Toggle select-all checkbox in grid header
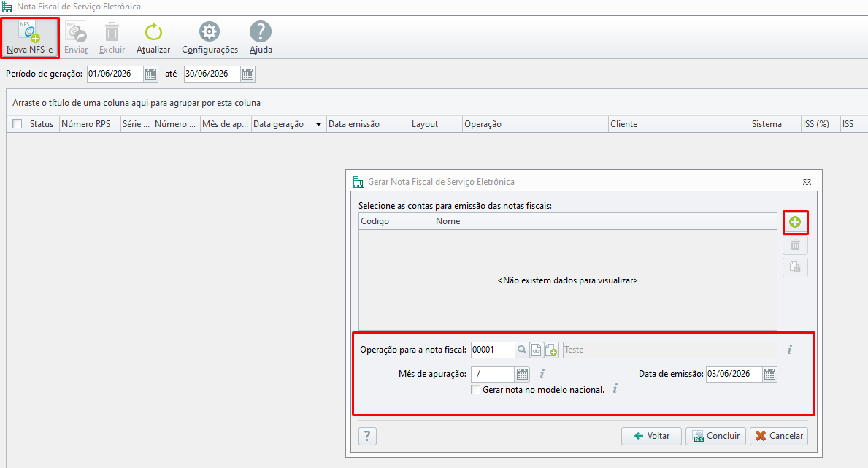 tap(18, 124)
